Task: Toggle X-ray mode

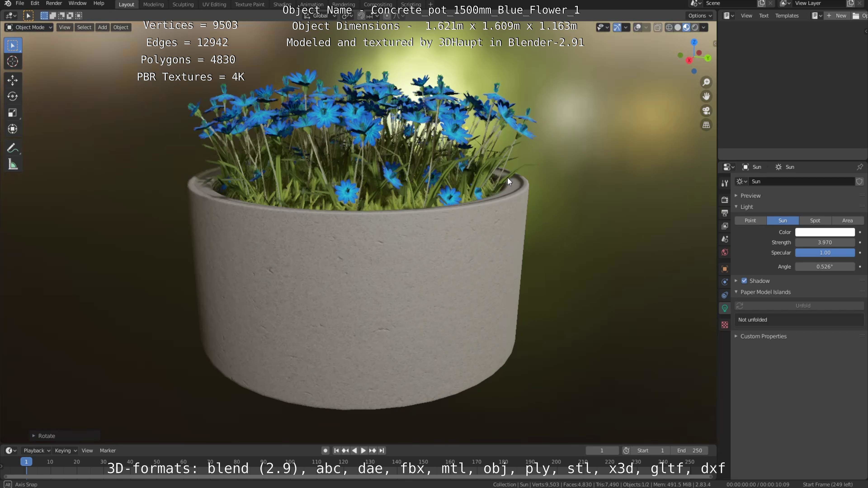Action: click(657, 27)
